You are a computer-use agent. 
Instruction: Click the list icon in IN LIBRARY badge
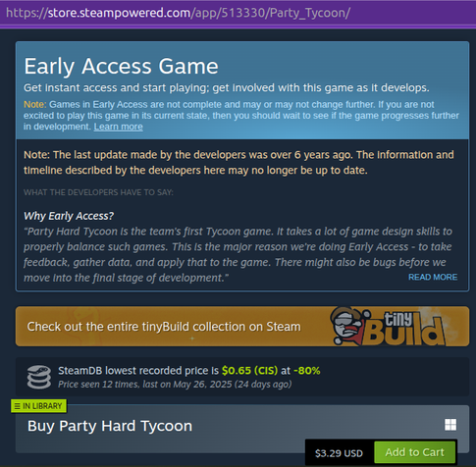point(18,406)
